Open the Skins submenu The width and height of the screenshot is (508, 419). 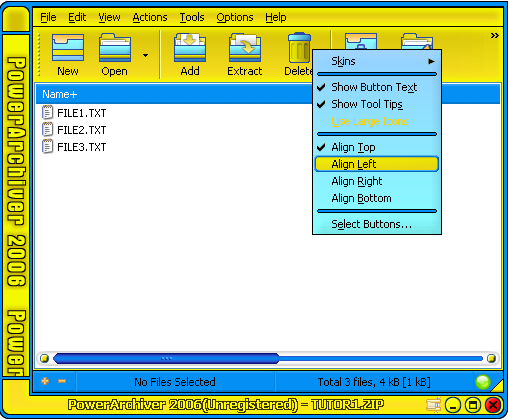[377, 61]
